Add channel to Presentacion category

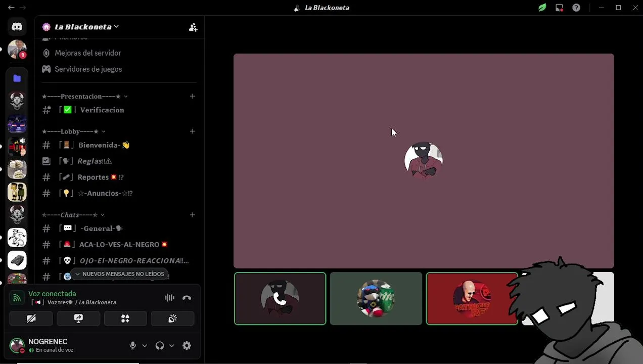point(192,96)
